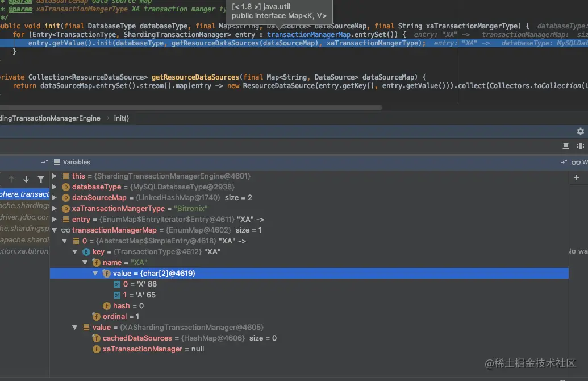
Task: Click the add watch plus icon
Action: pyautogui.click(x=577, y=177)
